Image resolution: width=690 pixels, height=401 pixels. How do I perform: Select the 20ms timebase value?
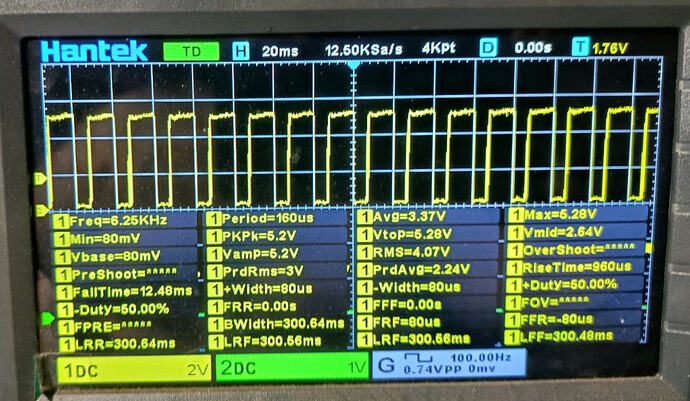click(x=280, y=52)
